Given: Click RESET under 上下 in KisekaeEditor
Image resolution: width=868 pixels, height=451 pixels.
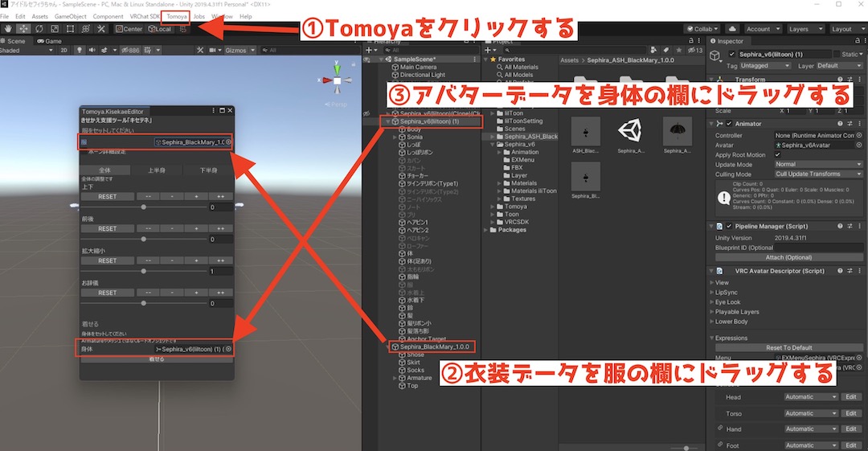Looking at the screenshot, I should click(108, 197).
